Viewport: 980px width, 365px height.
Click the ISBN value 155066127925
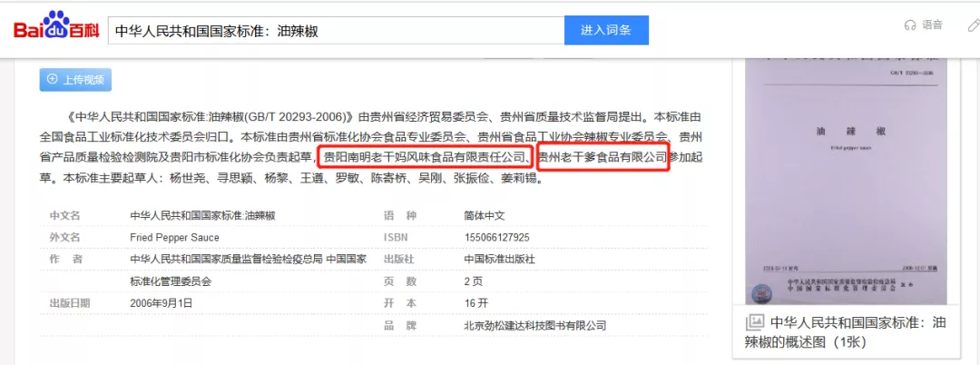pyautogui.click(x=496, y=238)
